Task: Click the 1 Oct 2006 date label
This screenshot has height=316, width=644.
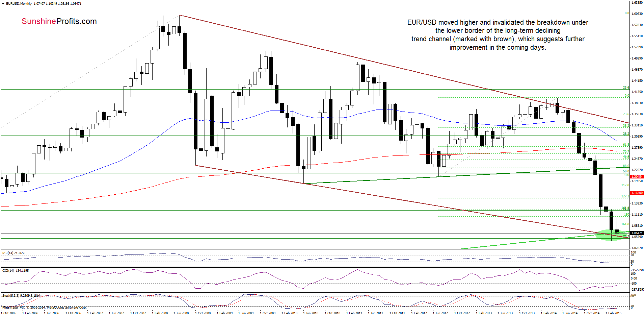Action: [73, 313]
